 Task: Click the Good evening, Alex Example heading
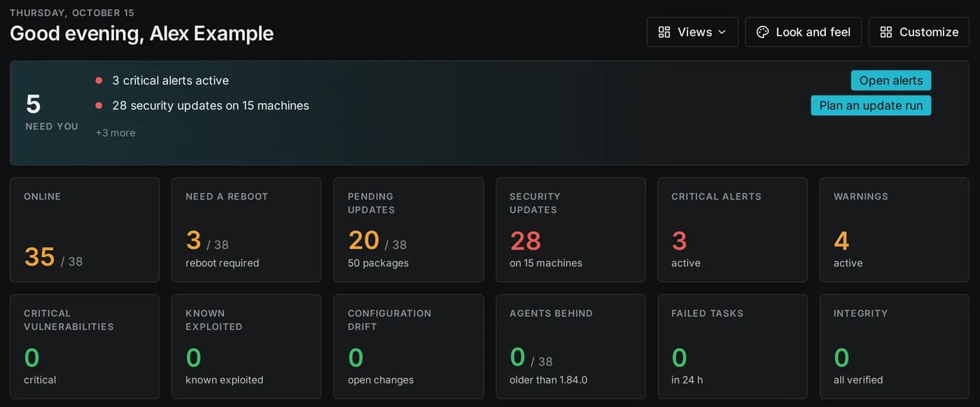[x=141, y=33]
